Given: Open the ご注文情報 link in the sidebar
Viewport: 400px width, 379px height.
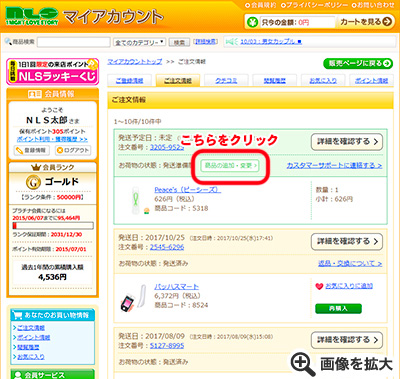Looking at the screenshot, I should coord(31,328).
